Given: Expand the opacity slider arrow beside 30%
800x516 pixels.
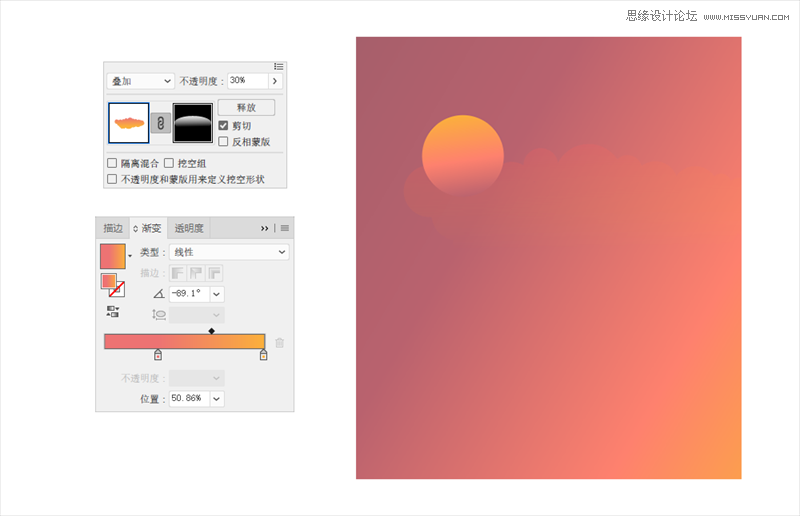Looking at the screenshot, I should point(275,81).
